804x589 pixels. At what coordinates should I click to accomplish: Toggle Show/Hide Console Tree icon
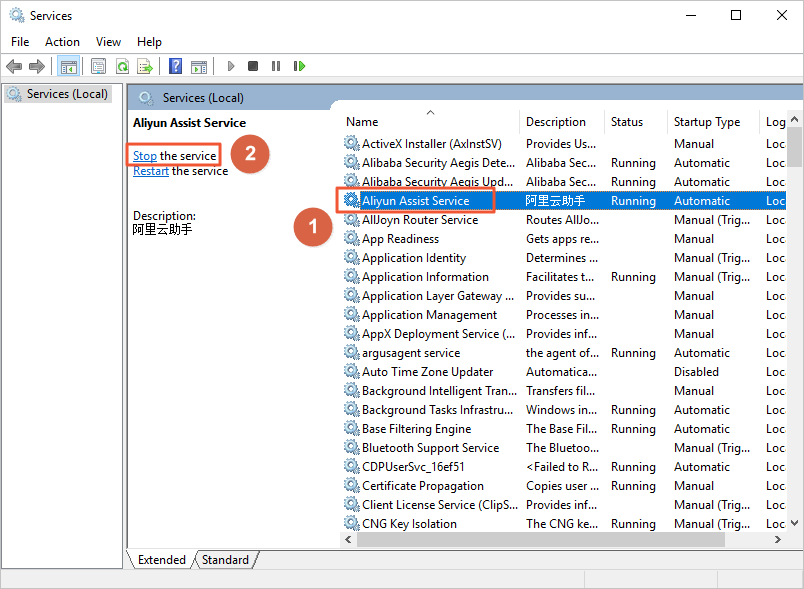tap(68, 66)
